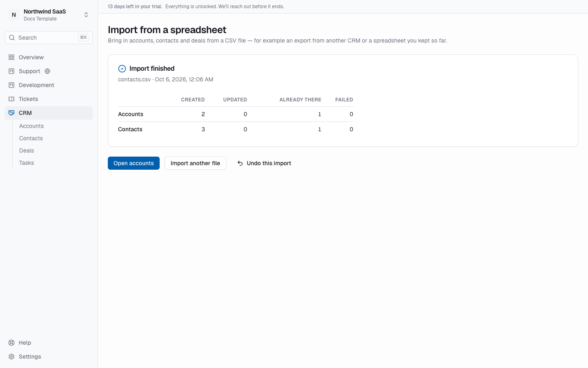Click the ALREADY THERE column header

pyautogui.click(x=300, y=100)
